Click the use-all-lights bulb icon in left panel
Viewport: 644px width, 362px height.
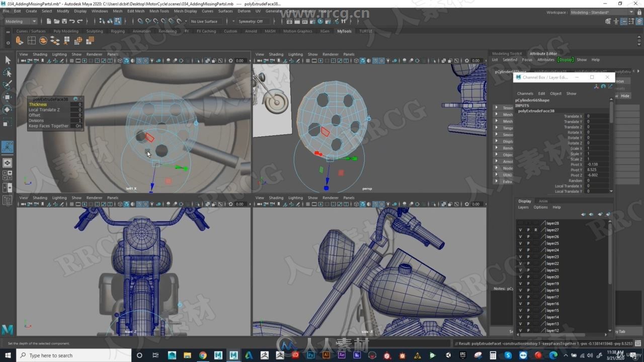[152, 61]
